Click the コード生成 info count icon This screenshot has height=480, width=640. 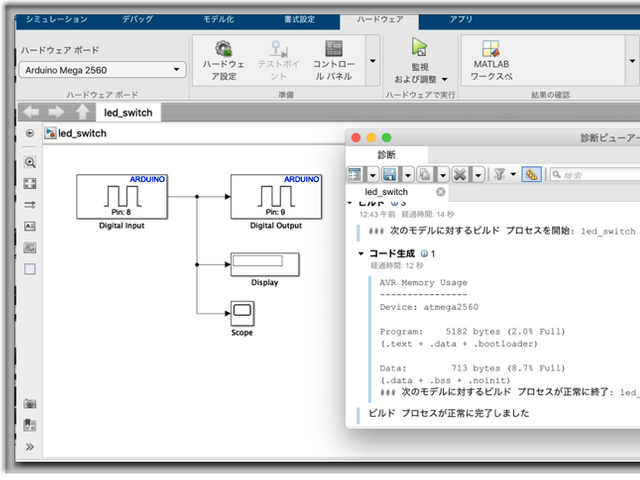[424, 254]
